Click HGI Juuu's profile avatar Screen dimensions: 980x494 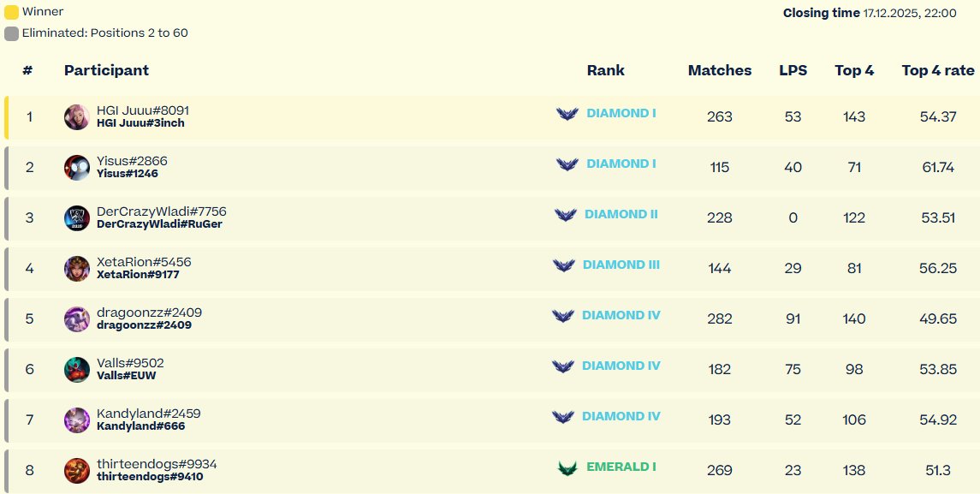click(77, 117)
